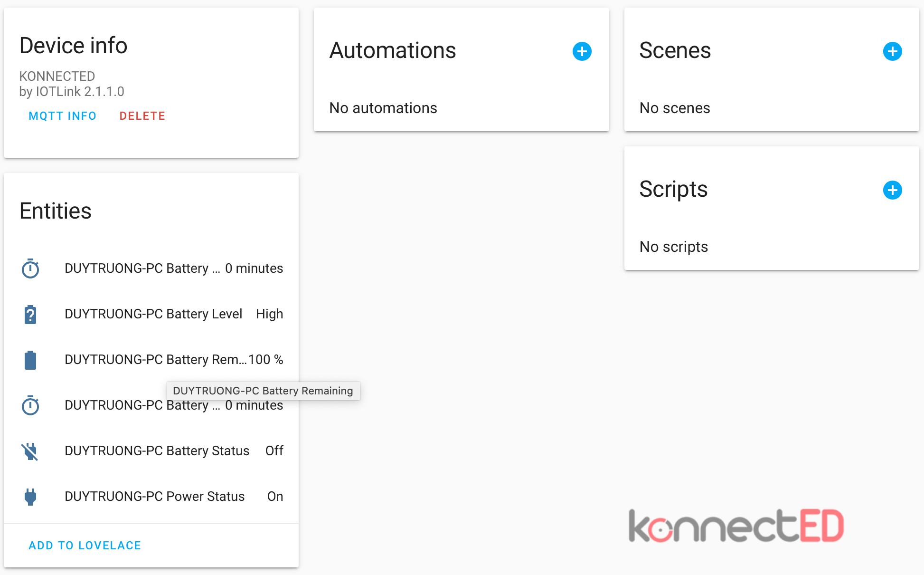This screenshot has width=924, height=575.
Task: Click ADD TO LOVELACE
Action: [x=85, y=545]
